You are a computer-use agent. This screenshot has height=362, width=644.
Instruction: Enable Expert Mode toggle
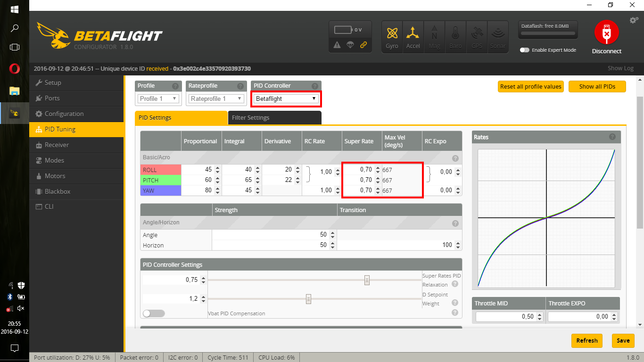524,50
